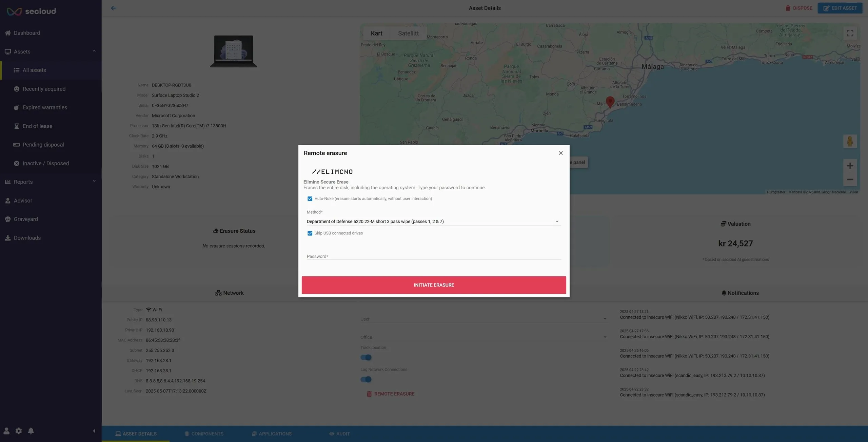Click the back arrow icon
Viewport: 868px width, 442px height.
click(113, 8)
